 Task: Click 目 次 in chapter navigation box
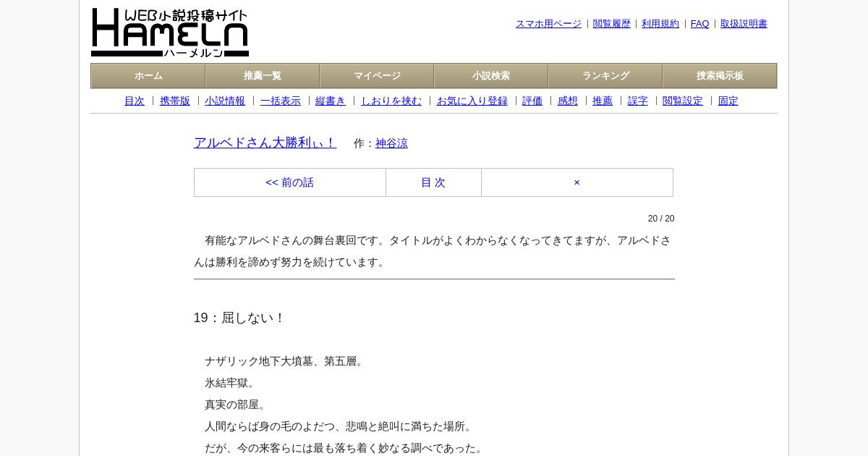pos(433,182)
